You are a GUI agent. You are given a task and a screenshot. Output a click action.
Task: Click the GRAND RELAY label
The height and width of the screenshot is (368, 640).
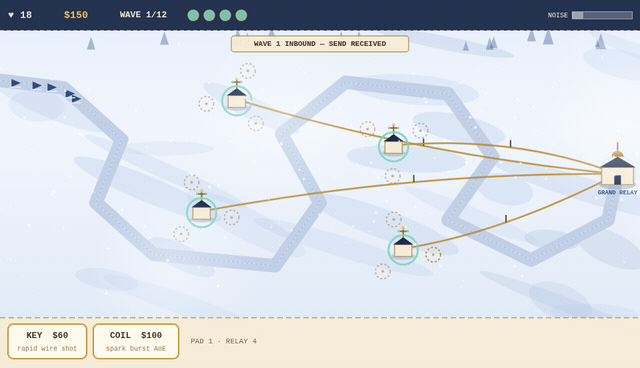click(617, 192)
